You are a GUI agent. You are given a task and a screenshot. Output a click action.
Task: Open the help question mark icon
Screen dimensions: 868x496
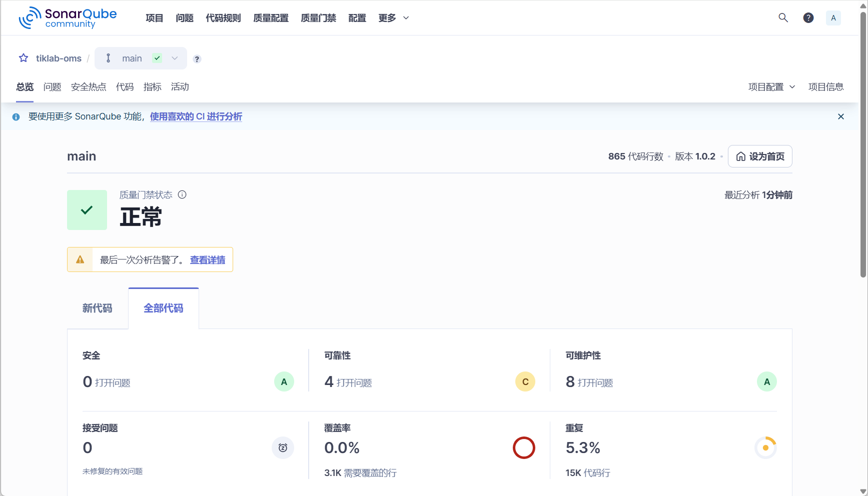(808, 18)
